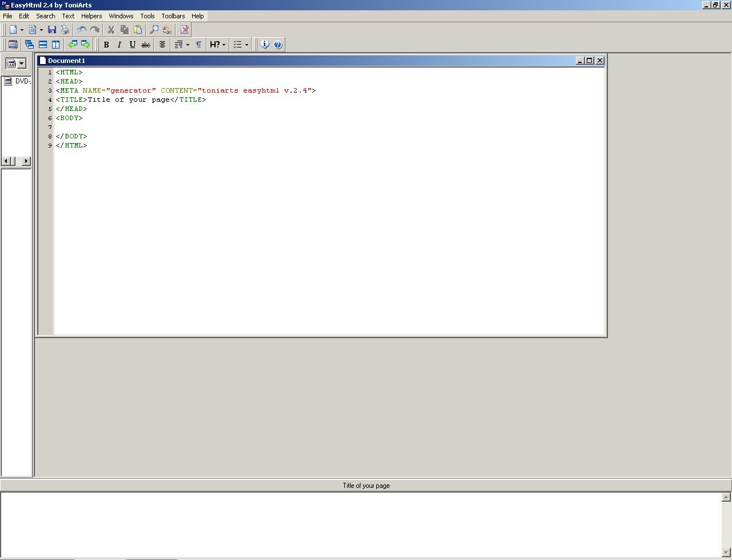Open heading level dropdown arrow
Viewport: 732px width, 560px height.
224,45
